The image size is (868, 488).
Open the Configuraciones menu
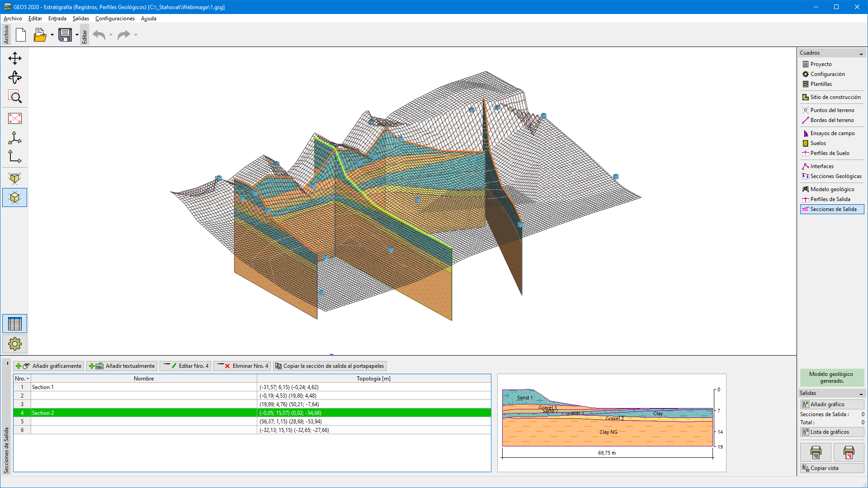click(x=114, y=19)
